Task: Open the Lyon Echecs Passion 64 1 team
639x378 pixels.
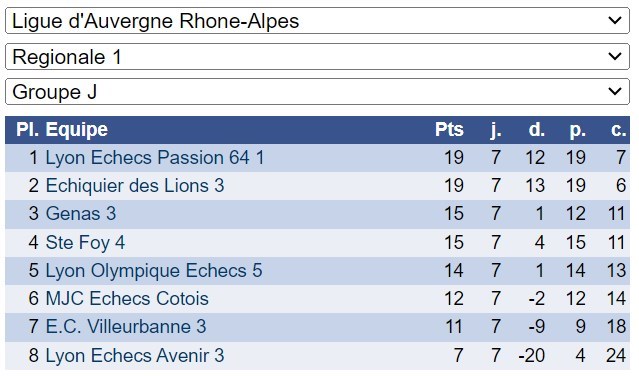Action: coord(155,158)
